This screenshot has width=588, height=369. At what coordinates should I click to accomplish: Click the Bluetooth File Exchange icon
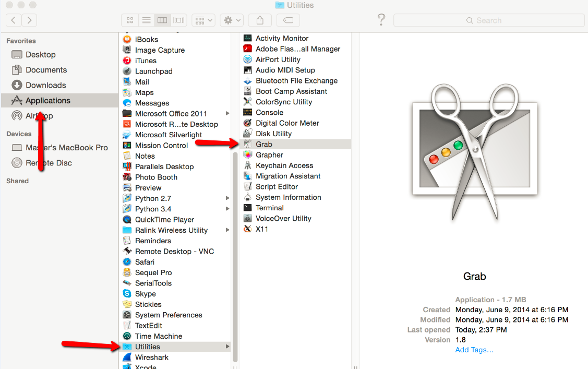tap(247, 80)
